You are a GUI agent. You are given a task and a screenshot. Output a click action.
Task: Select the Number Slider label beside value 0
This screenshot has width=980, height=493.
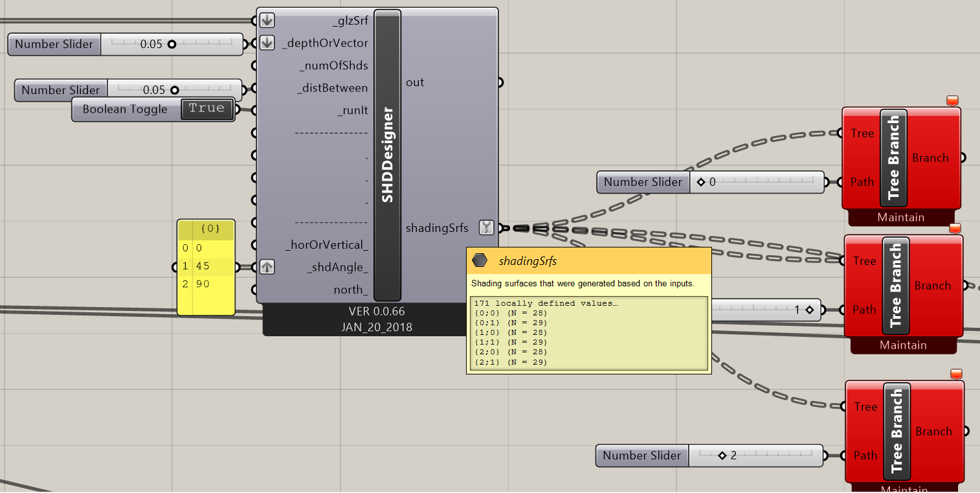click(x=643, y=182)
